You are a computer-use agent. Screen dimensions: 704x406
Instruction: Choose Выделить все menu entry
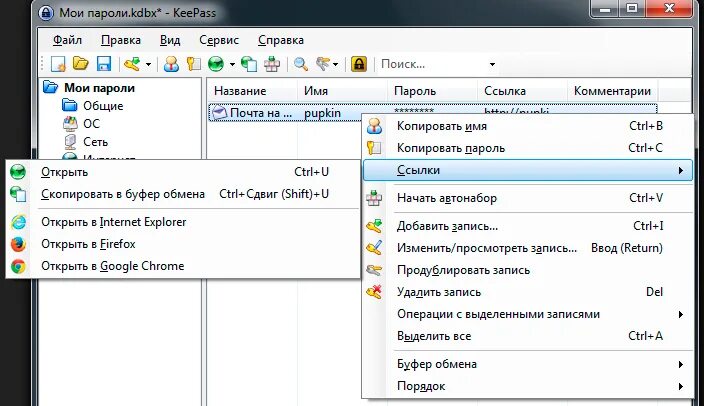[528, 336]
